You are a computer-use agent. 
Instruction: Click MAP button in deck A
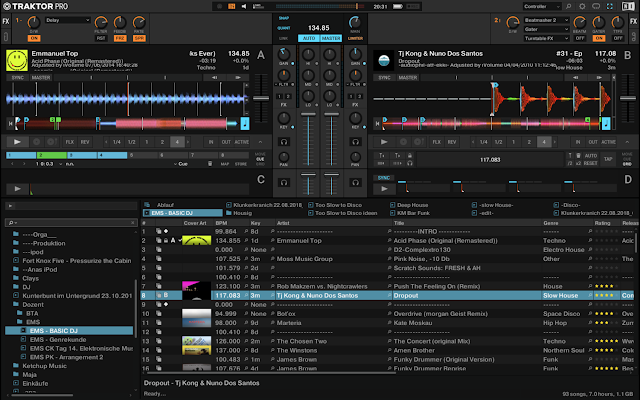224,164
